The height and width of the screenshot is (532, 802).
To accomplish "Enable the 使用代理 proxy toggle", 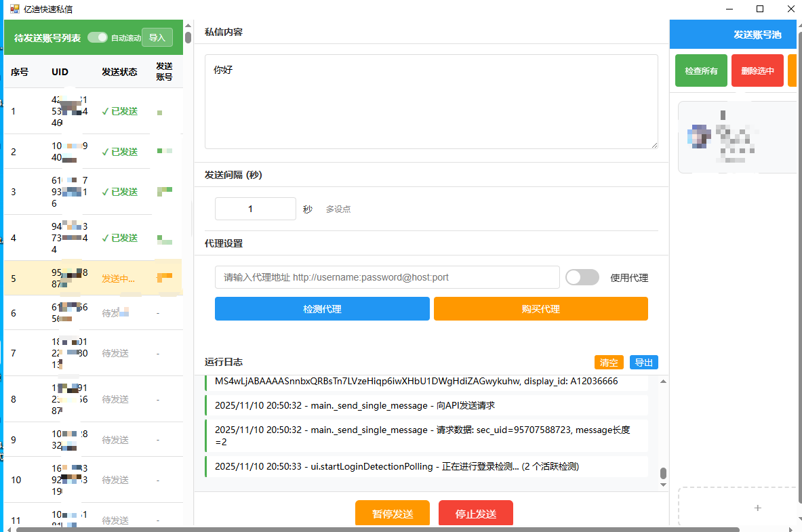I will point(582,277).
